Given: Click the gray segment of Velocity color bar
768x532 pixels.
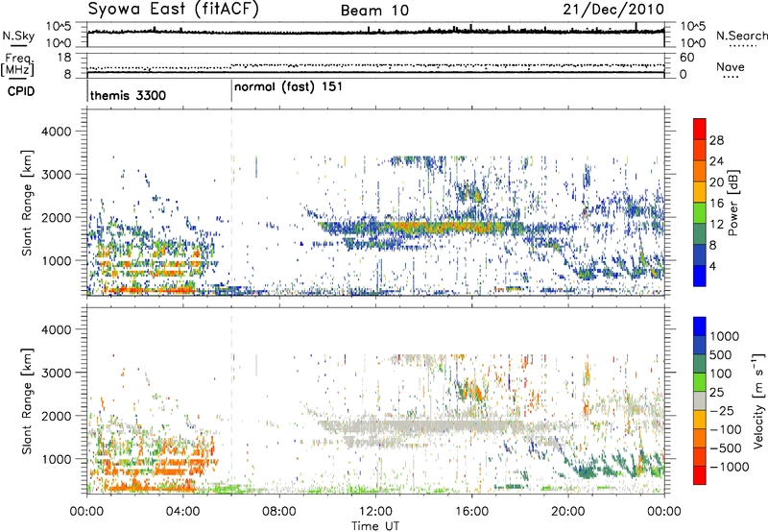Looking at the screenshot, I should tap(700, 401).
